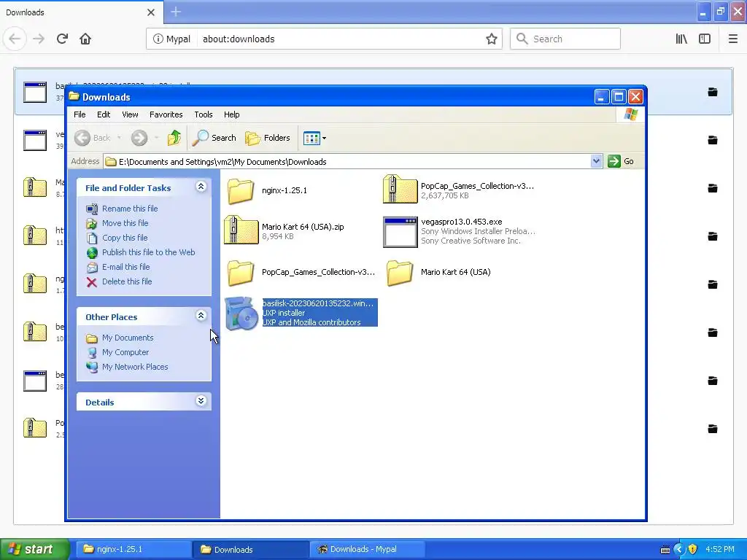This screenshot has height=560, width=747.
Task: Open the File menu in Explorer
Action: [80, 114]
